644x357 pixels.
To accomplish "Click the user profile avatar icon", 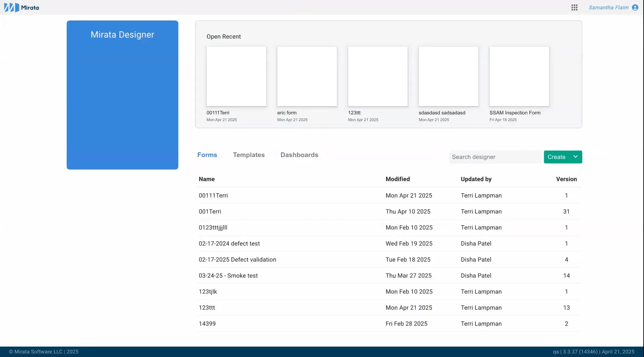I will [x=636, y=7].
